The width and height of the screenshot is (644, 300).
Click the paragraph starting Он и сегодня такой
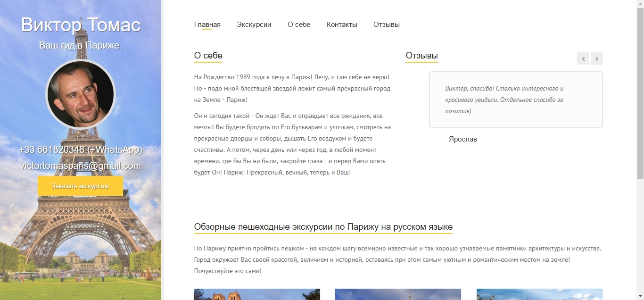point(292,144)
